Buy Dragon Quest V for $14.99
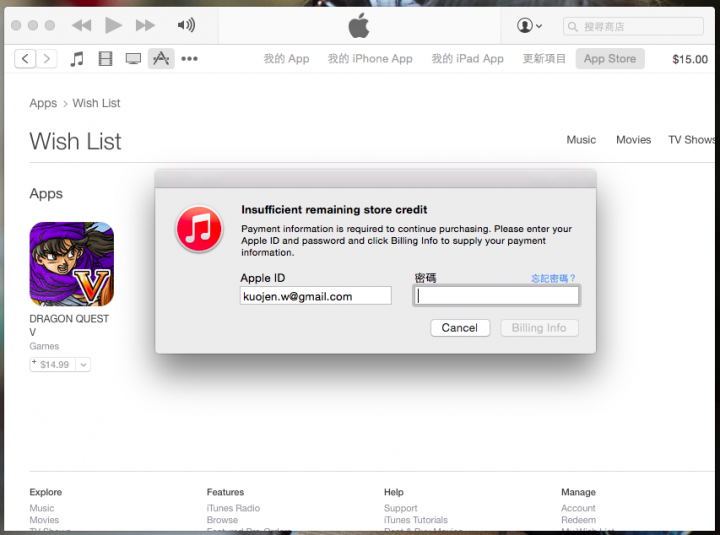720x535 pixels. pos(53,365)
